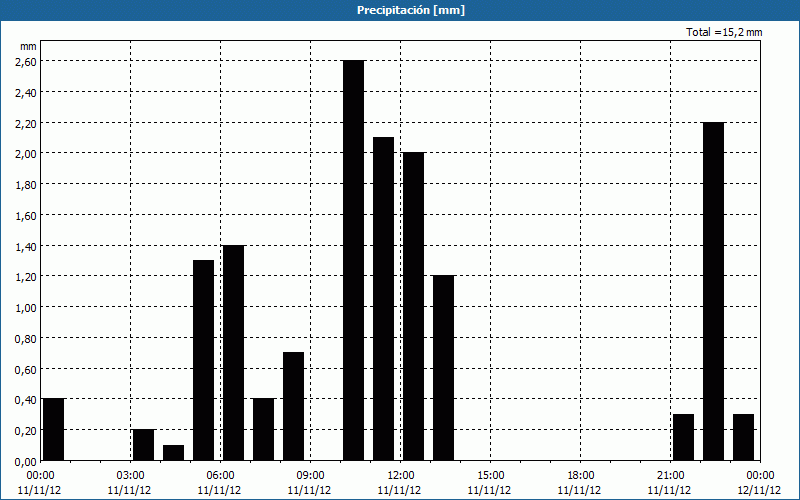800x500 pixels.
Task: Click the '21:00' time axis label
Action: pos(670,476)
